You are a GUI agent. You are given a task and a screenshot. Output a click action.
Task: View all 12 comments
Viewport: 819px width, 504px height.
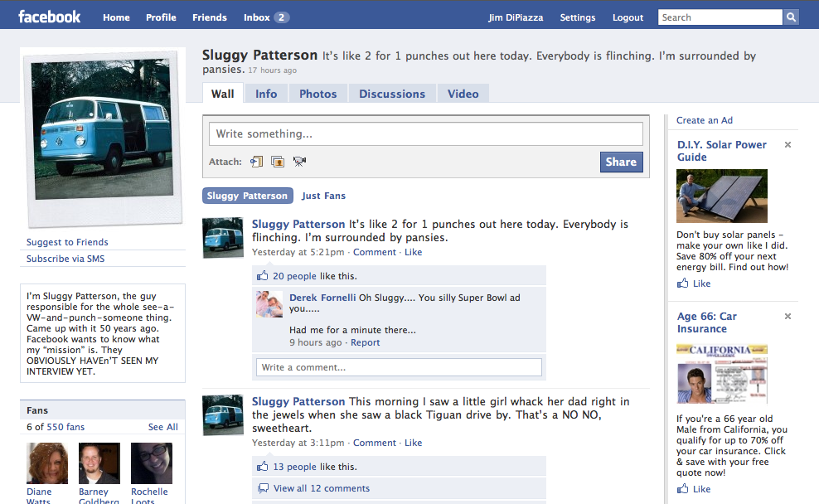coord(322,487)
